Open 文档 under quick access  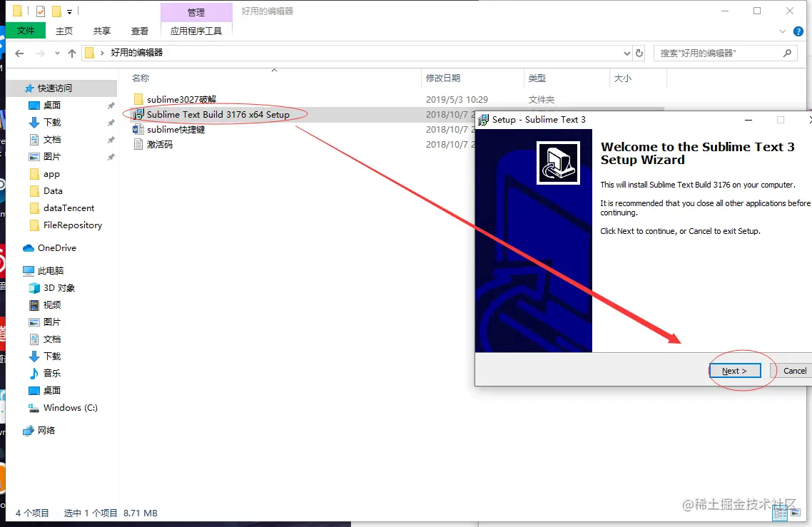[x=52, y=139]
